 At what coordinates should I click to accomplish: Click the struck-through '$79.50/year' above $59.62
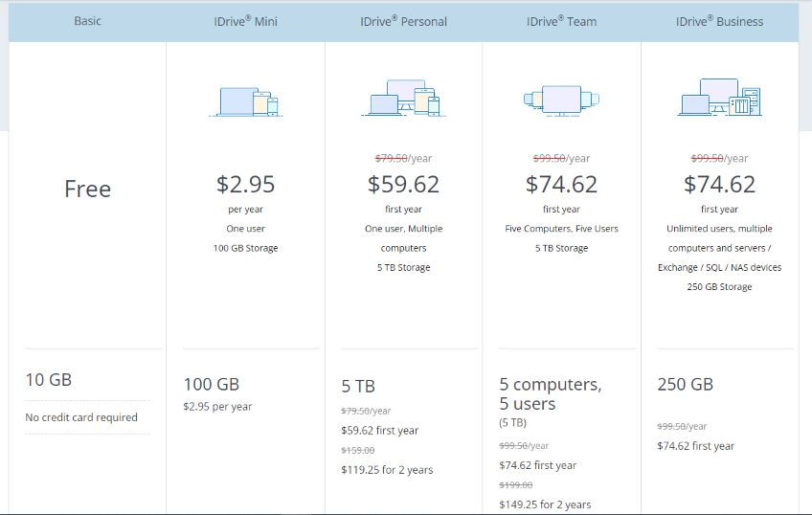403,158
